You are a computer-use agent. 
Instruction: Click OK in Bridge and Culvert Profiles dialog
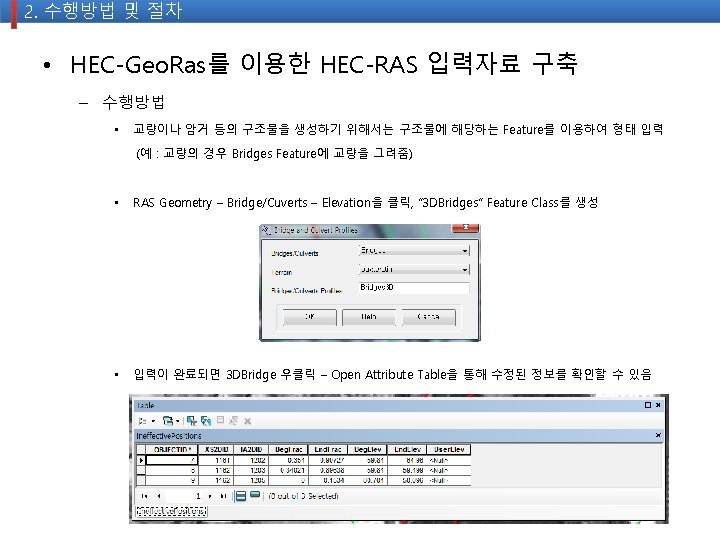309,317
